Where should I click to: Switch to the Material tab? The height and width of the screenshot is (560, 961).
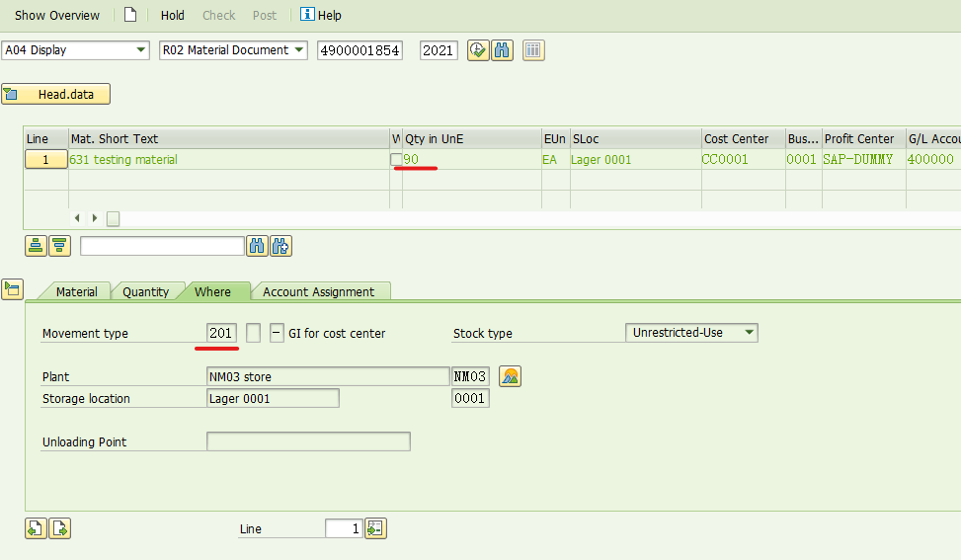pyautogui.click(x=77, y=291)
